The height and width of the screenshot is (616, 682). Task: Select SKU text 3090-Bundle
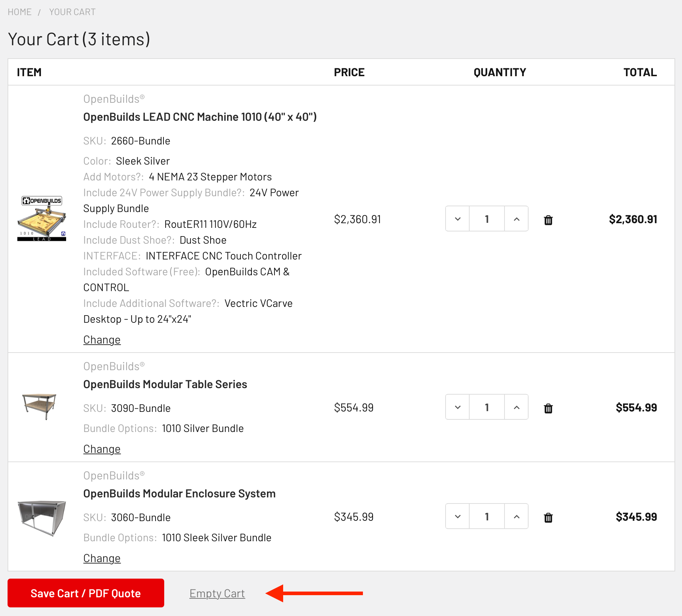point(140,408)
